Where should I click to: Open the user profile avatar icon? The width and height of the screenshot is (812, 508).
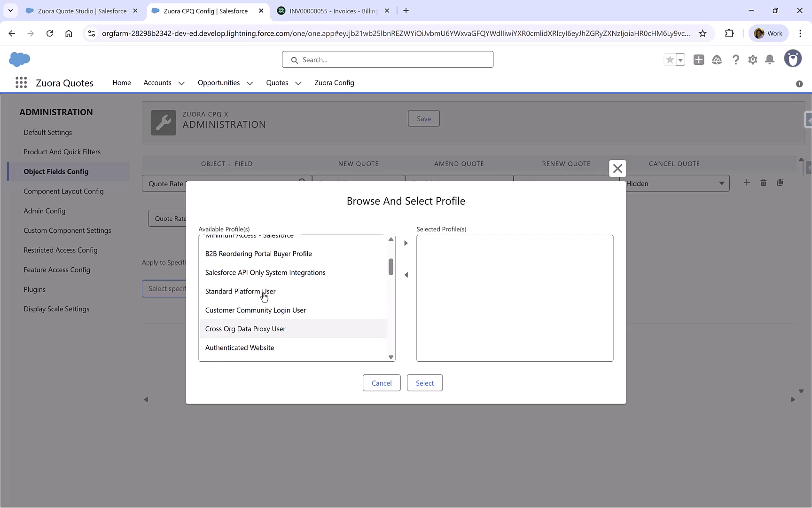coord(793,58)
